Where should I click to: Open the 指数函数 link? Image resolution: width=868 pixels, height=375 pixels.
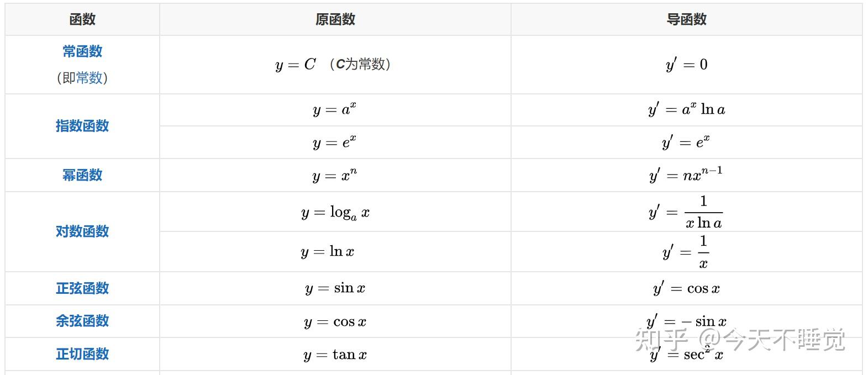click(82, 126)
